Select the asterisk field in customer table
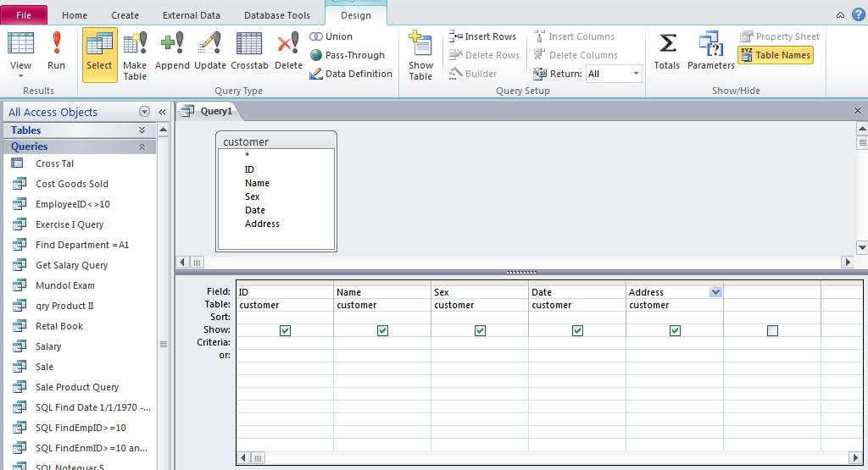 pyautogui.click(x=247, y=156)
